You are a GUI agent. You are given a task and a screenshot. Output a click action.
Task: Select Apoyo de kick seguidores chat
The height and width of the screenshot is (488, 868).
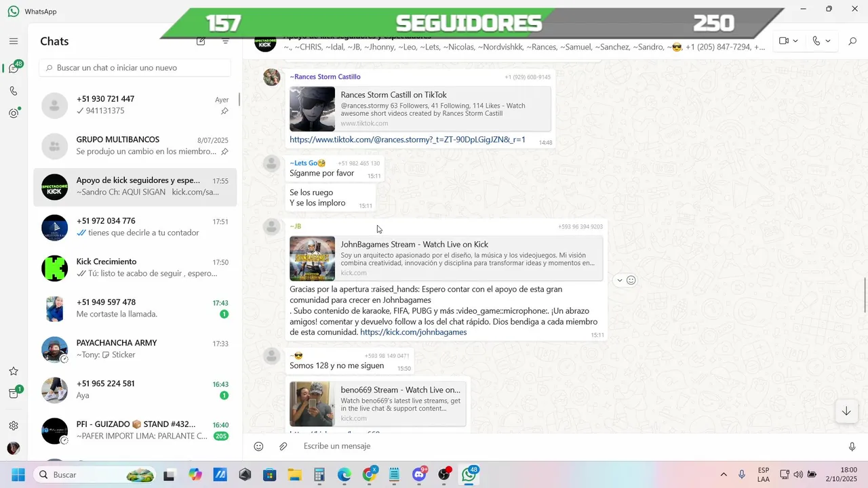coord(135,186)
